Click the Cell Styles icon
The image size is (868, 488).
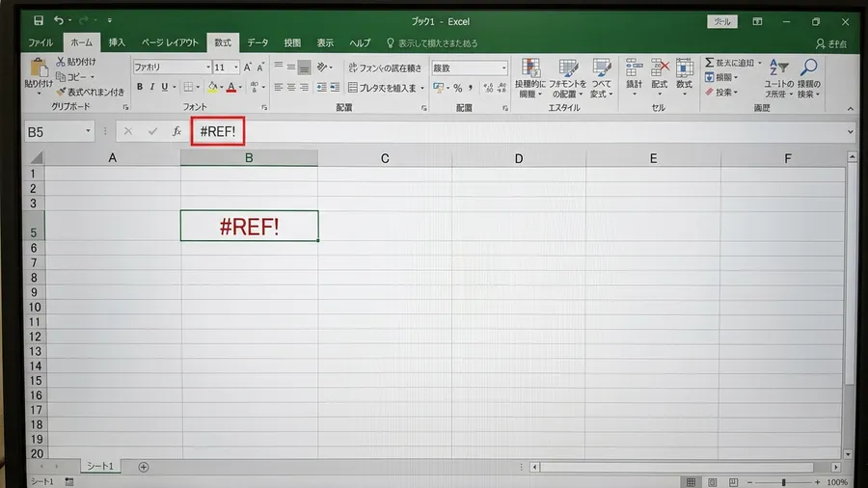601,68
